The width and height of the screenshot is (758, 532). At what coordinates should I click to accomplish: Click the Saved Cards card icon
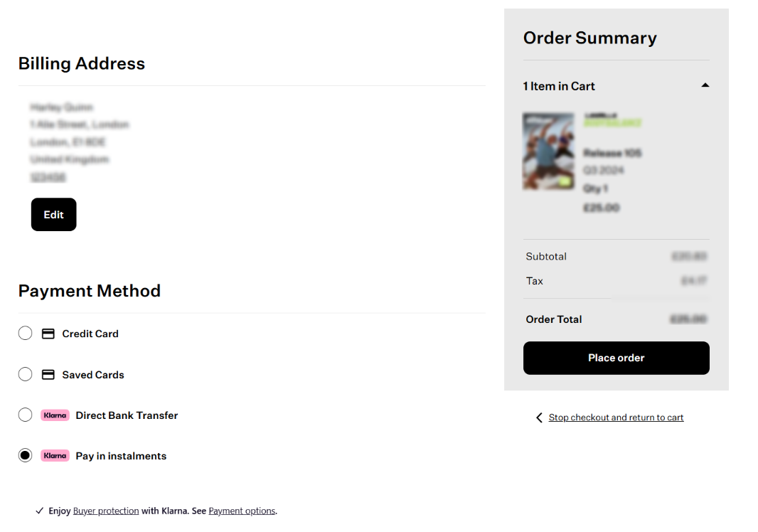click(x=48, y=375)
